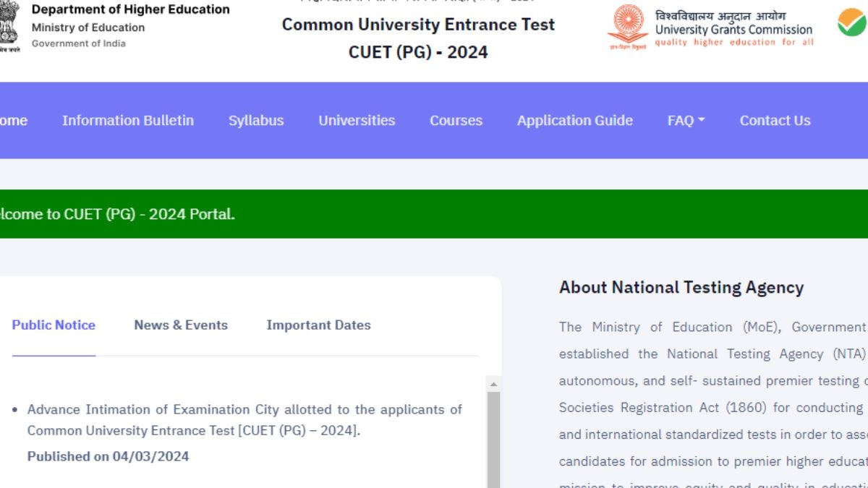868x488 pixels.
Task: Go to the Courses page
Action: (x=456, y=120)
